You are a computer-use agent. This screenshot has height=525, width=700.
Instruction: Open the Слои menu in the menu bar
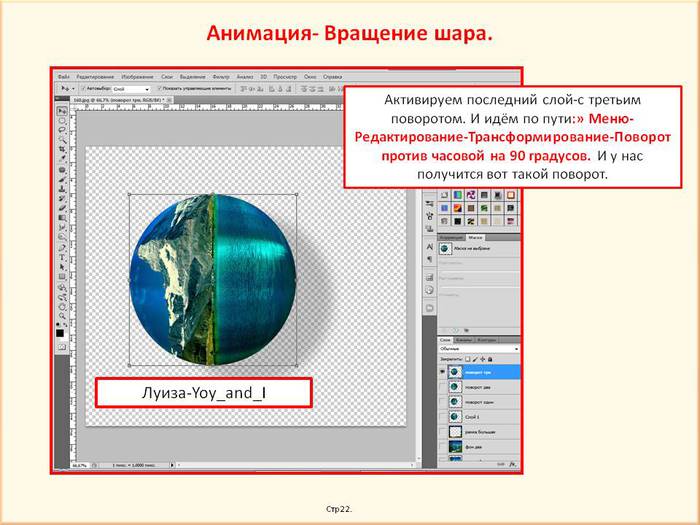click(167, 77)
